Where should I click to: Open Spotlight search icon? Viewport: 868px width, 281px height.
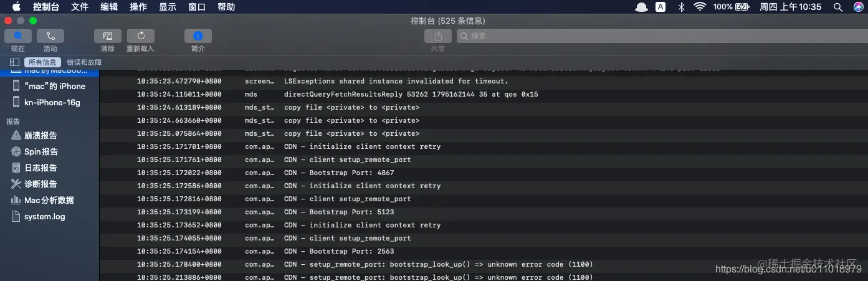tap(839, 7)
